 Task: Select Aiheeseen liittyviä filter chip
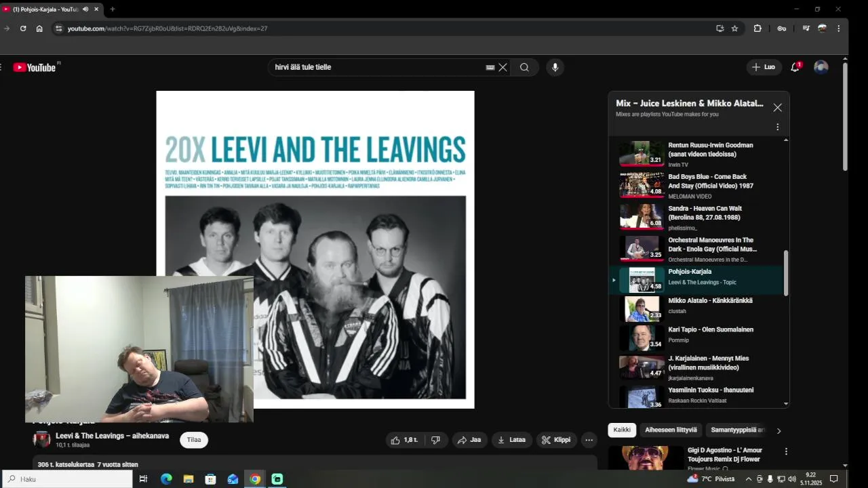tap(671, 430)
